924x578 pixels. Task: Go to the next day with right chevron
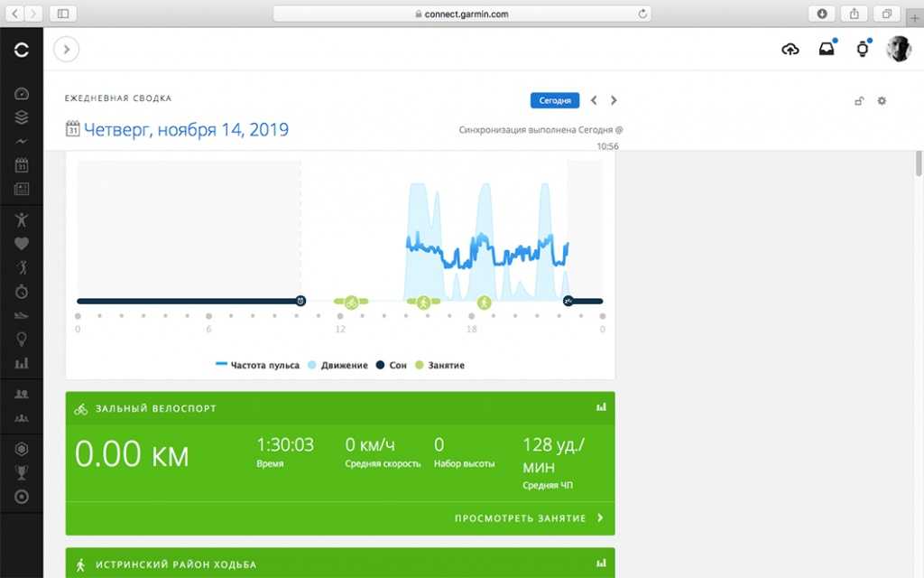coord(614,100)
